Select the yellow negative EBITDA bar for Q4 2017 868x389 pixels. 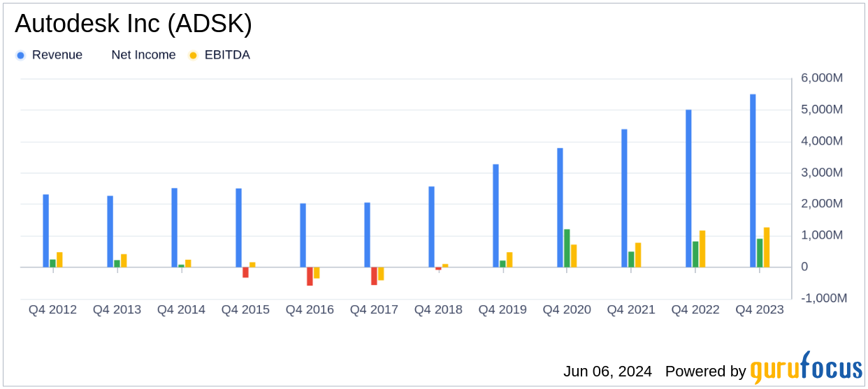(381, 274)
